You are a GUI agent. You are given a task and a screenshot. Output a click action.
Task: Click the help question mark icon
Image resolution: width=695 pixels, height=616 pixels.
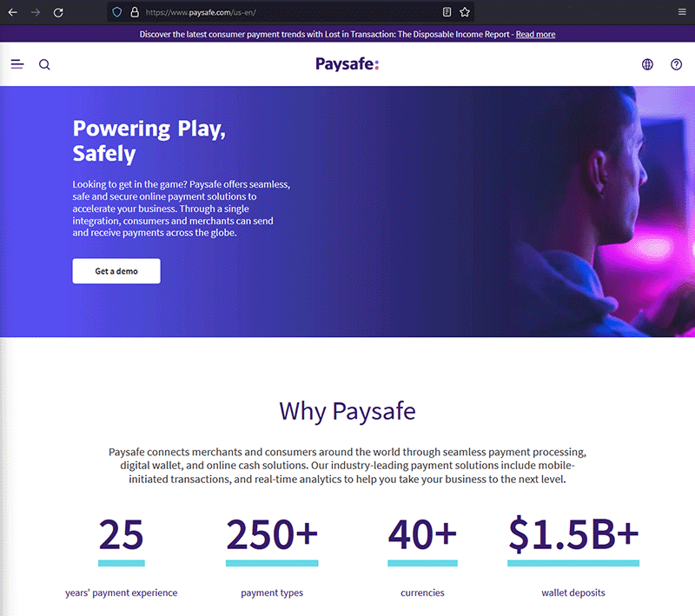tap(676, 64)
